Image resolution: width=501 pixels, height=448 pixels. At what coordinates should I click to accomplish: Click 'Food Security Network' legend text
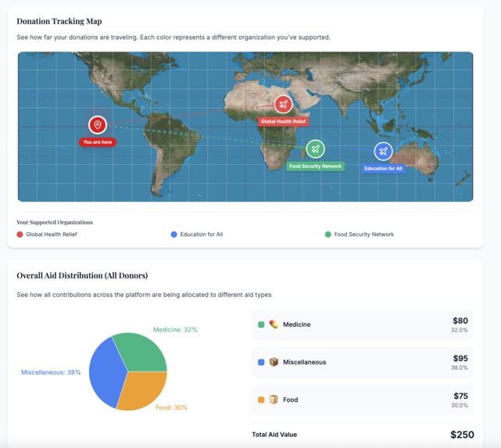[364, 235]
